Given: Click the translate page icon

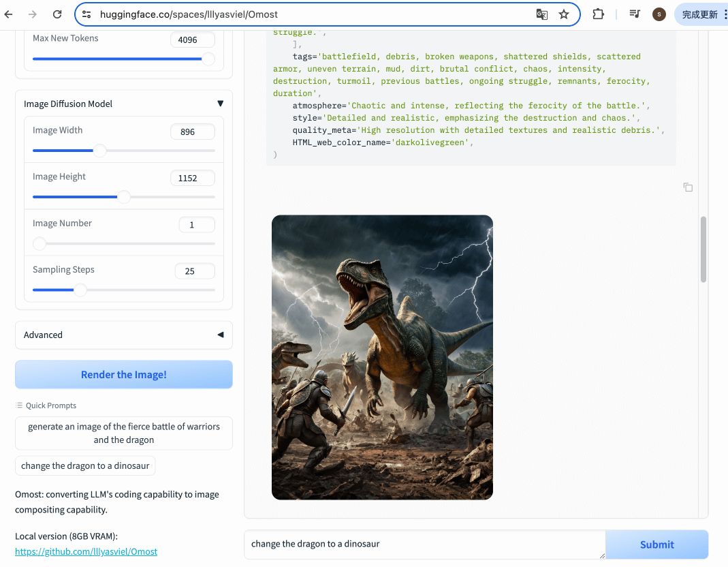Looking at the screenshot, I should coord(541,14).
